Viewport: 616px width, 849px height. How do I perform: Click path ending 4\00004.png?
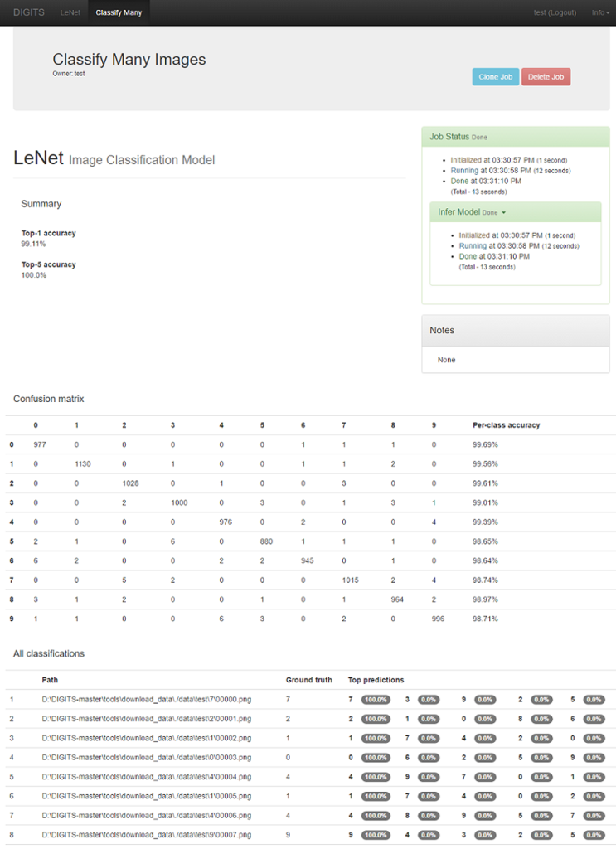click(x=147, y=776)
